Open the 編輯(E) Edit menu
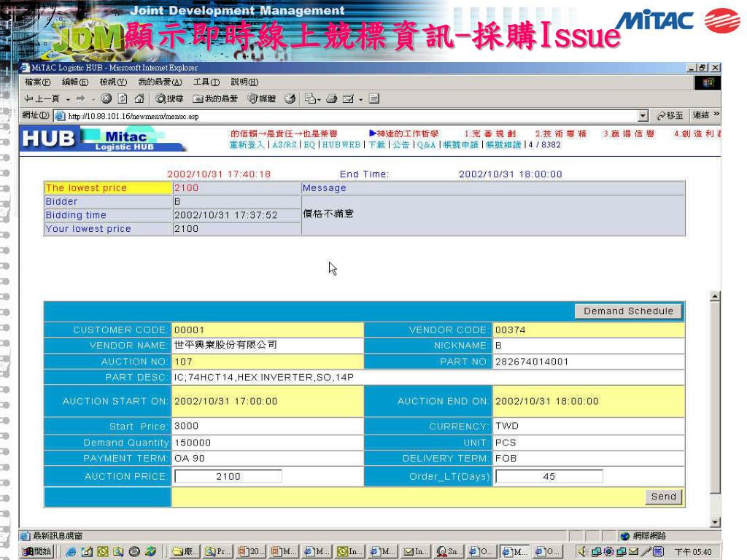This screenshot has height=560, width=747. (x=75, y=82)
